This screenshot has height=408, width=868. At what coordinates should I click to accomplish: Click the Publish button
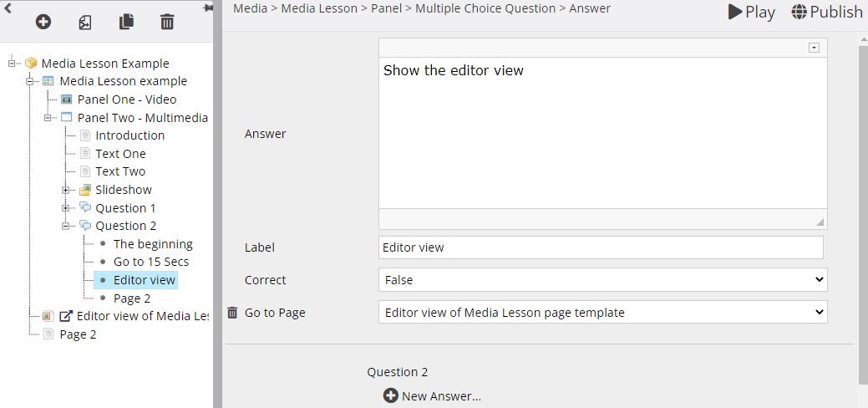click(x=826, y=12)
